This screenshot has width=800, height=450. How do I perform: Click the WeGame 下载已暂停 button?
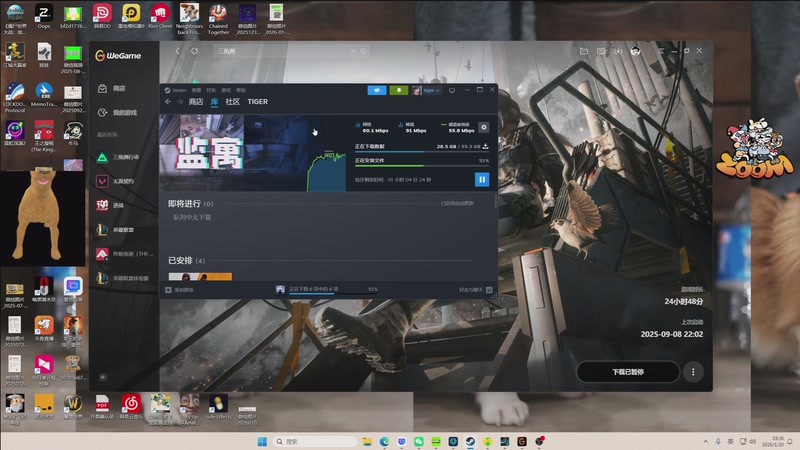(628, 371)
